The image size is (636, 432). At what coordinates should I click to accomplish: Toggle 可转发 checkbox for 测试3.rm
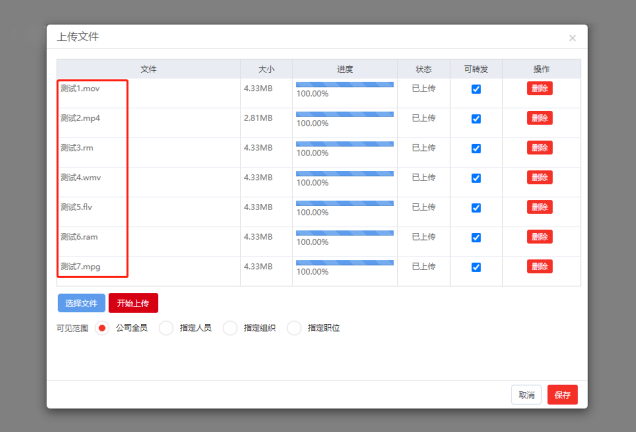click(476, 148)
